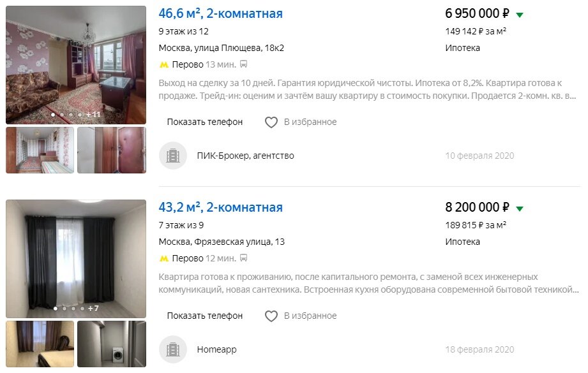Open the 46,6 м², 2-комнатная listing title
Image resolution: width=588 pixels, height=373 pixels.
[x=220, y=13]
